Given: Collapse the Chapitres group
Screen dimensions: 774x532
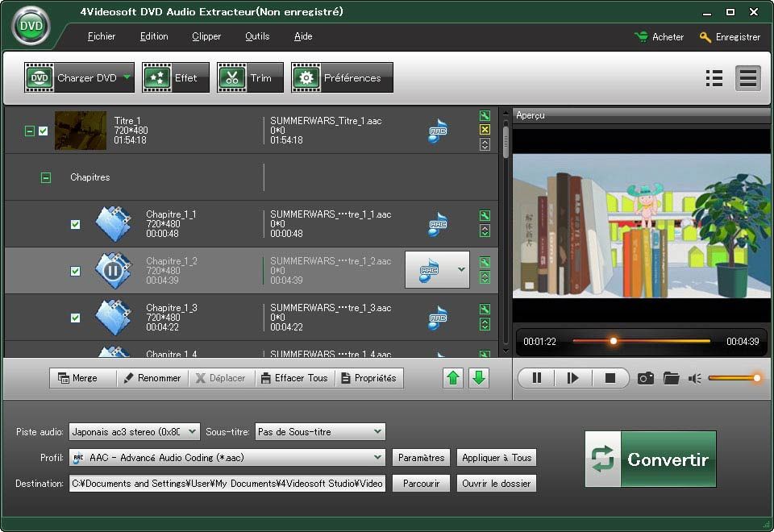Looking at the screenshot, I should coord(46,177).
